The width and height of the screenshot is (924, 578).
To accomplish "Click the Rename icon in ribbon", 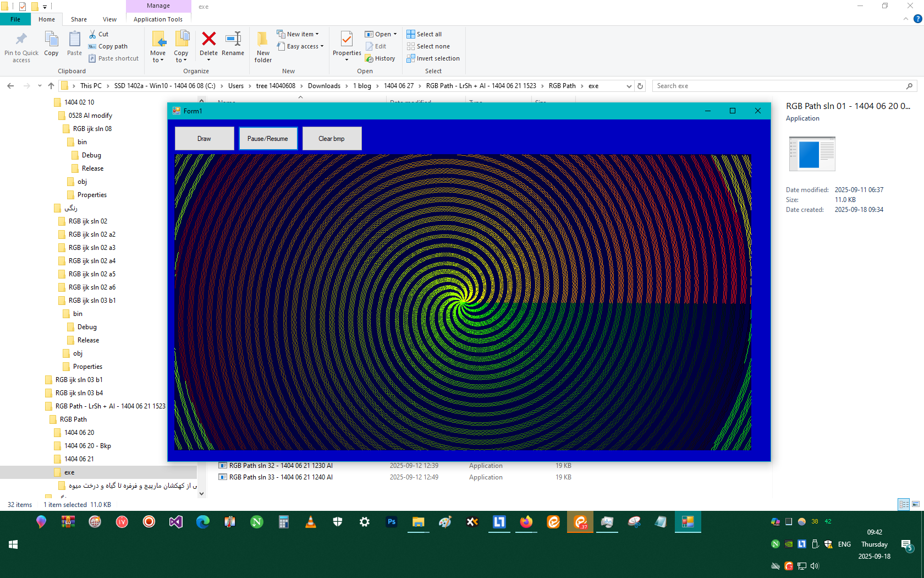I will tap(233, 40).
